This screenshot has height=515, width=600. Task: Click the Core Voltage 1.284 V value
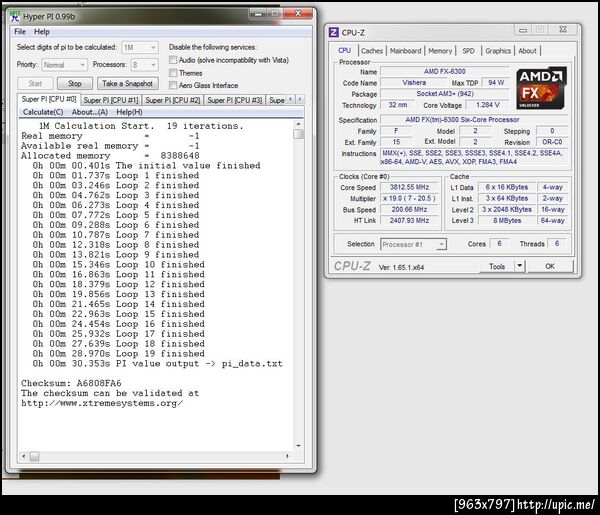[488, 105]
